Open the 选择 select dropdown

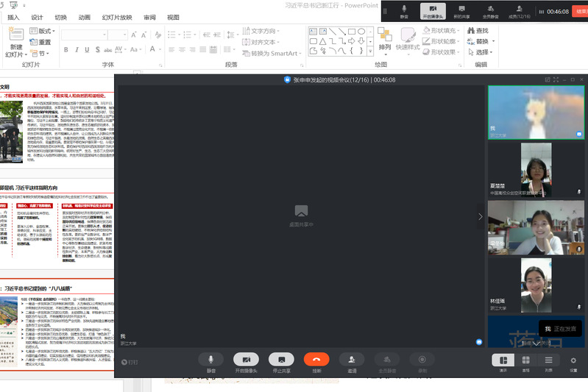coord(481,52)
